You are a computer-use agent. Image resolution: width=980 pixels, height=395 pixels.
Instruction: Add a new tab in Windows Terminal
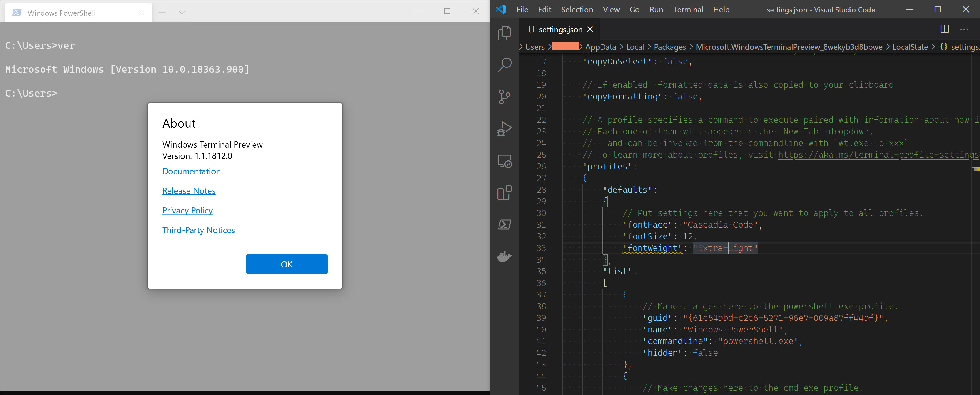(x=162, y=13)
